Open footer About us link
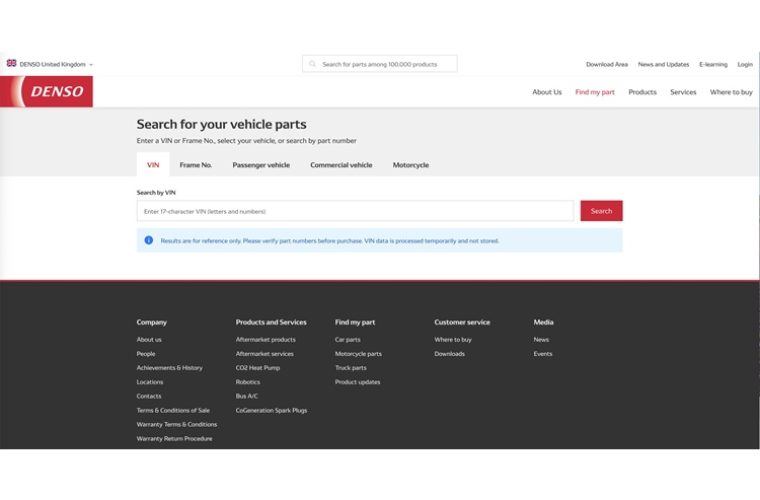The height and width of the screenshot is (500, 760). pos(149,340)
